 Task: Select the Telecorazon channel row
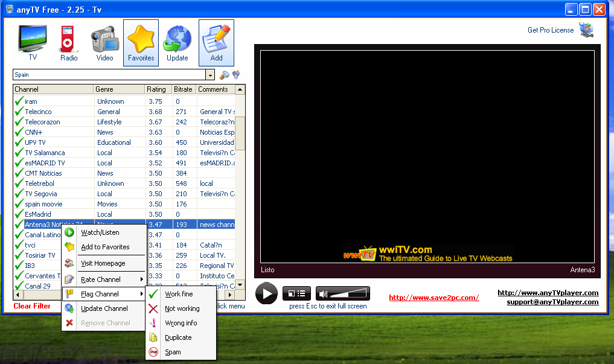(124, 122)
